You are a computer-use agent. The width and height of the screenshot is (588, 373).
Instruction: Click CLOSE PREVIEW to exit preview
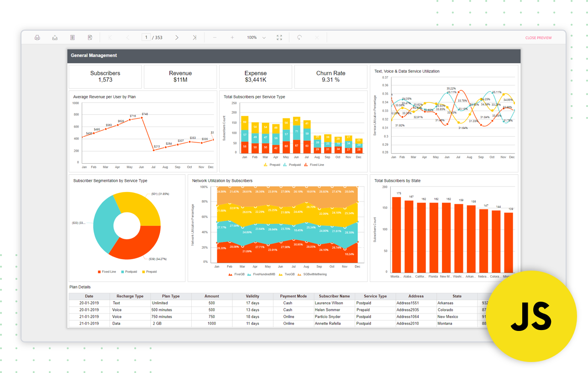(x=538, y=38)
